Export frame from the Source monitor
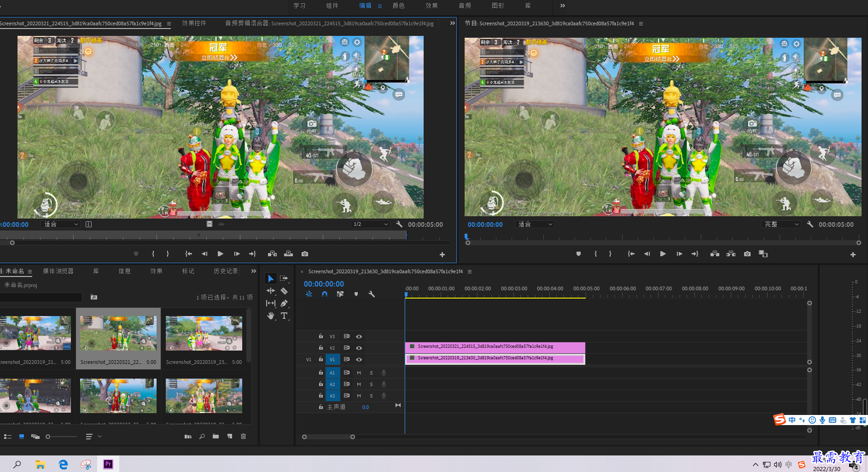Image resolution: width=868 pixels, height=472 pixels. [x=305, y=254]
